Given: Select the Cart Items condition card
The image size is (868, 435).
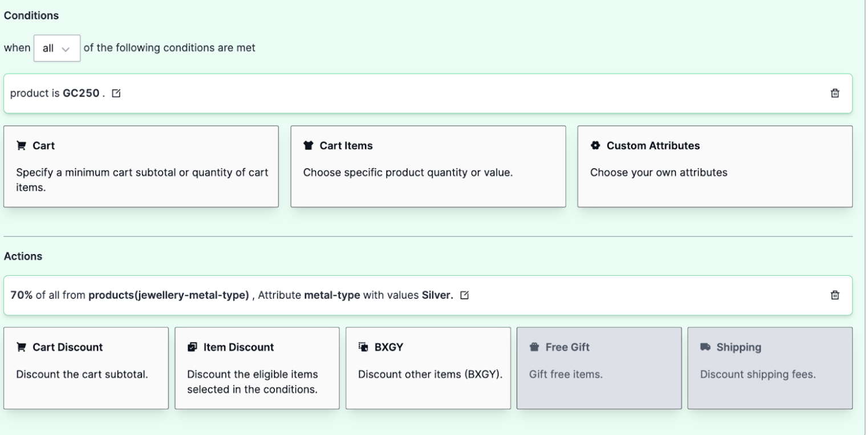Looking at the screenshot, I should pyautogui.click(x=428, y=166).
